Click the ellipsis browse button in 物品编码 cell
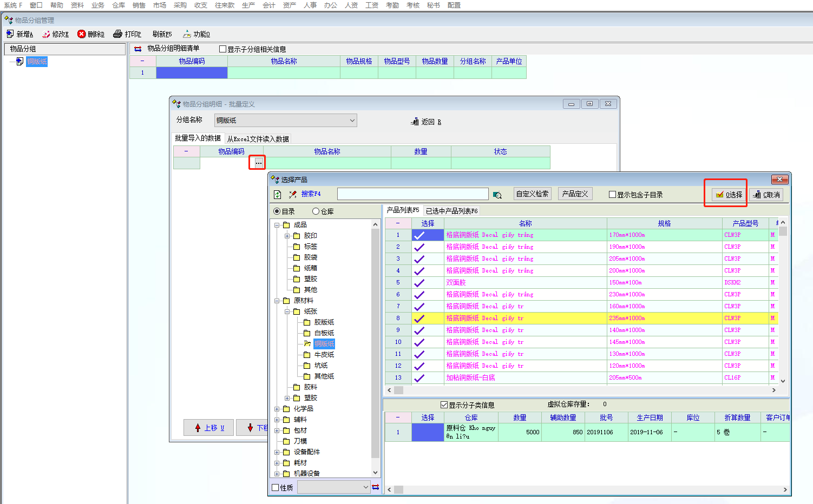 coord(258,163)
